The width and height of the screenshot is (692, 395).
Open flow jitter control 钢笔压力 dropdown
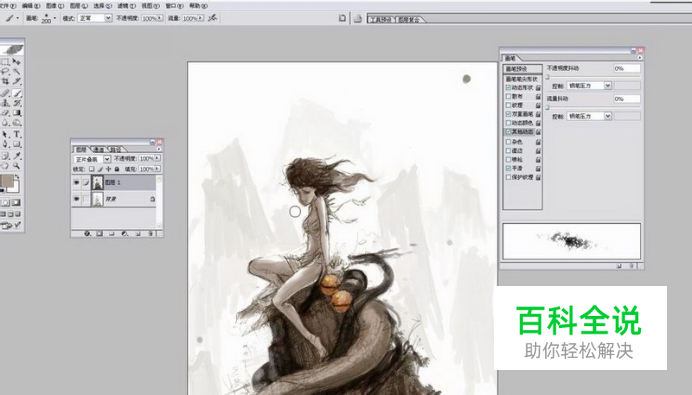589,116
